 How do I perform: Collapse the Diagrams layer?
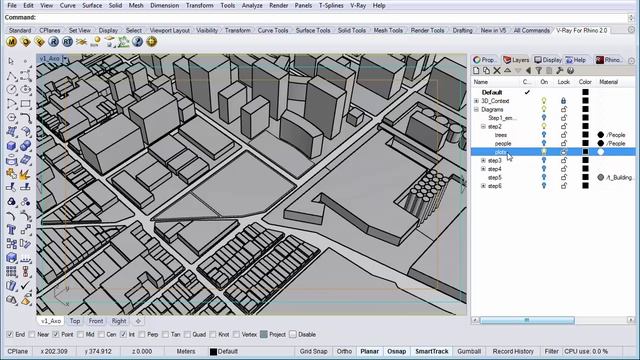(x=476, y=109)
